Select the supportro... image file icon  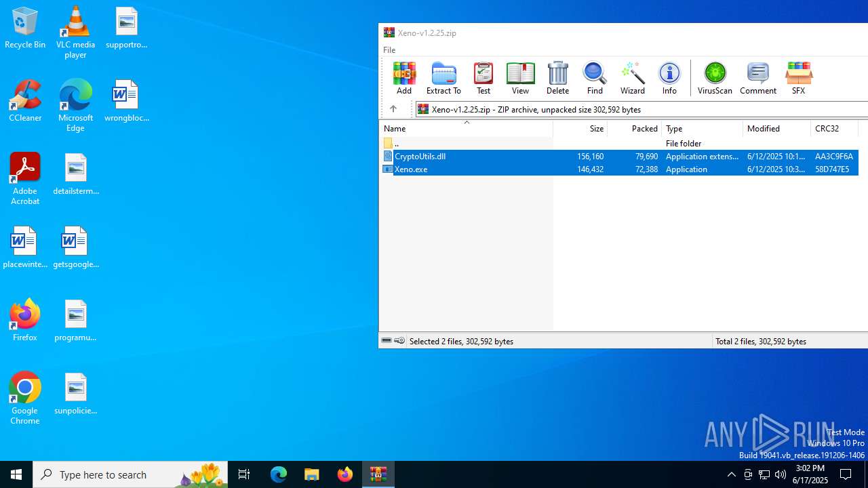coord(126,28)
